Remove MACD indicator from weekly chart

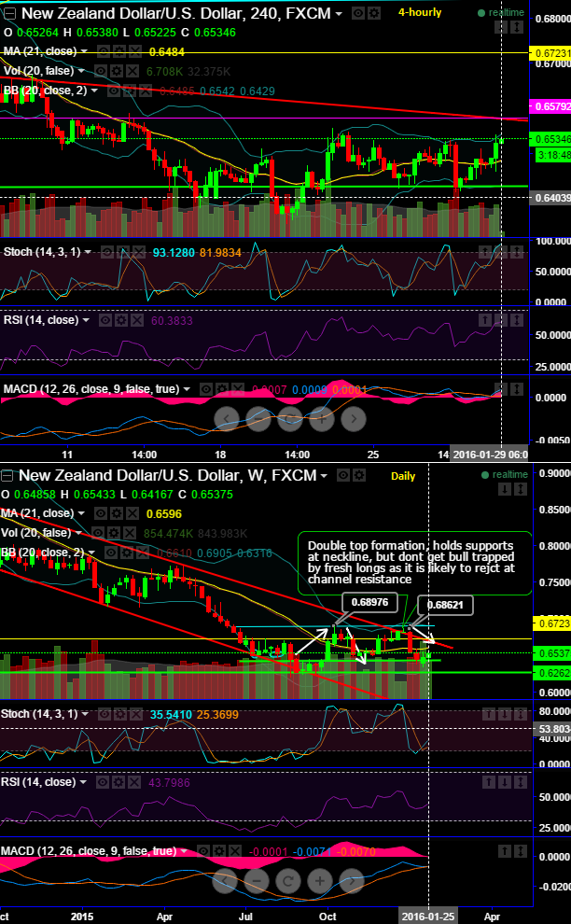click(x=235, y=851)
